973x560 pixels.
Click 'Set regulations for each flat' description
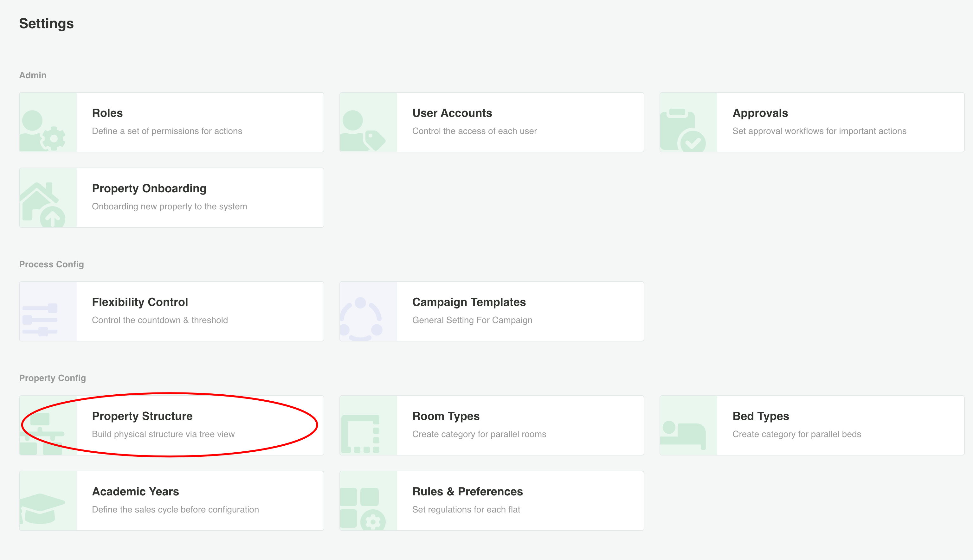(466, 510)
